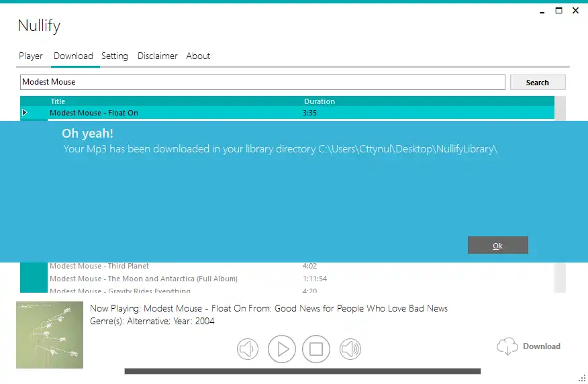Click the library directory path message
This screenshot has height=384, width=588.
(x=280, y=149)
